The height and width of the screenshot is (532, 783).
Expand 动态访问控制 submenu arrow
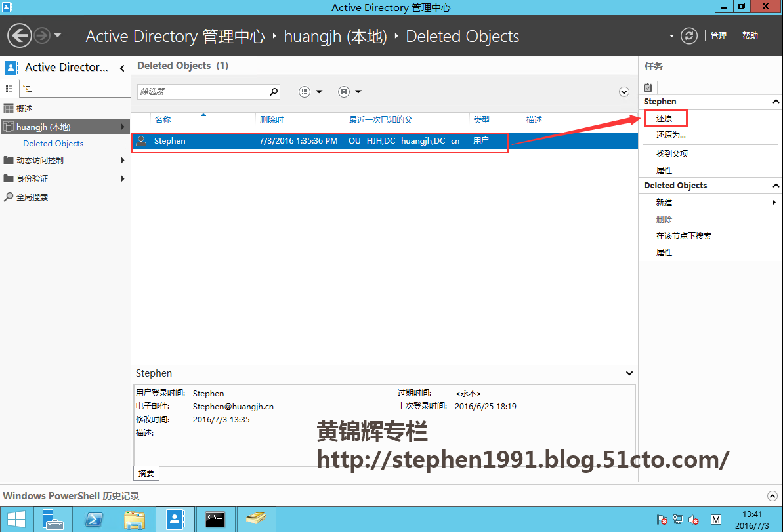[122, 160]
